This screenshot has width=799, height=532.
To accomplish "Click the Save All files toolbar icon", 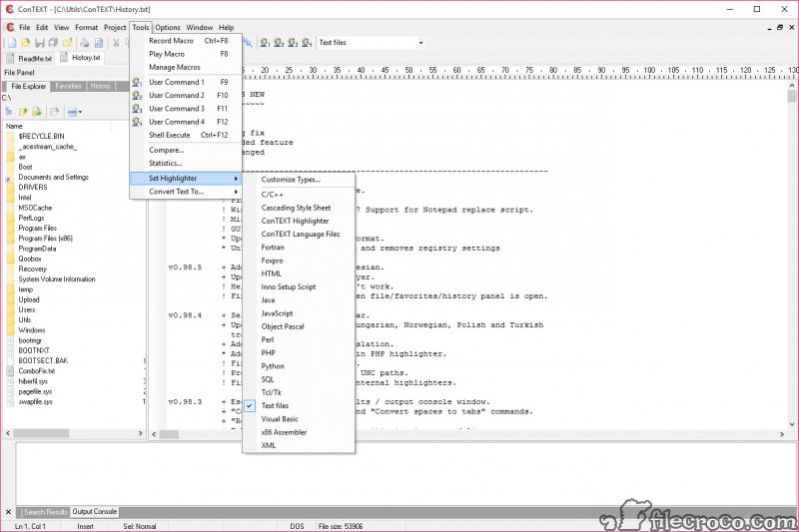I will (x=53, y=43).
